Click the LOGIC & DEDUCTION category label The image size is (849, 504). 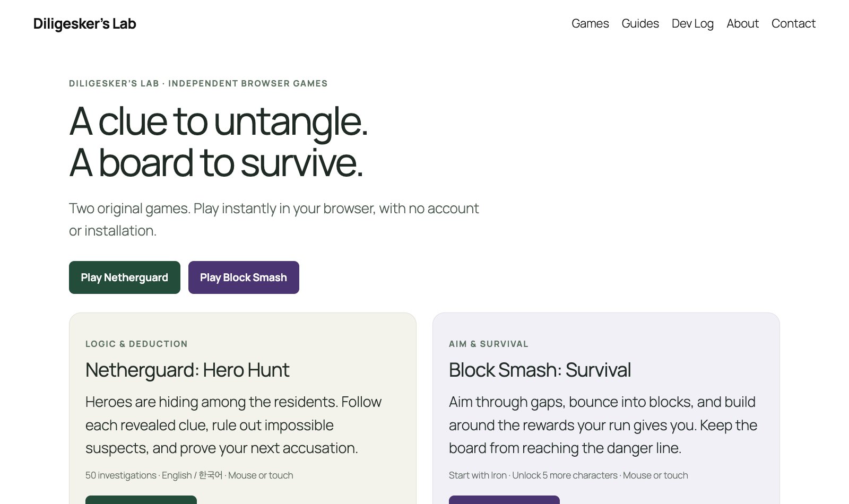pyautogui.click(x=136, y=344)
